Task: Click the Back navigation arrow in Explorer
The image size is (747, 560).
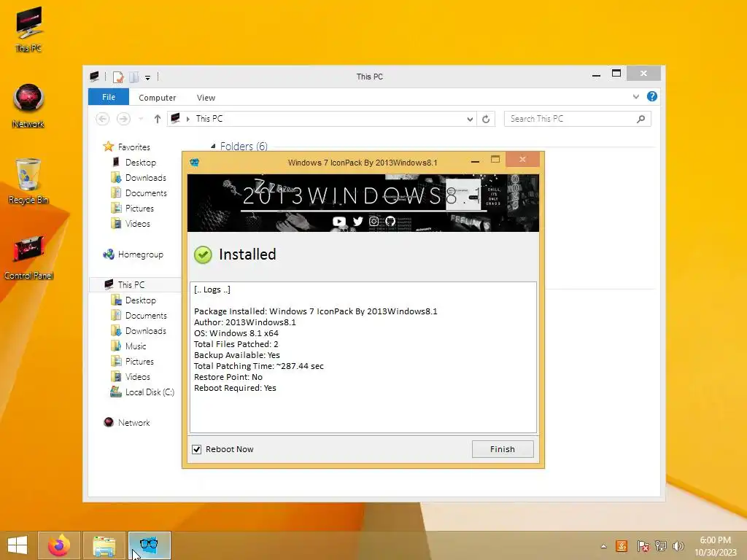Action: pos(102,119)
